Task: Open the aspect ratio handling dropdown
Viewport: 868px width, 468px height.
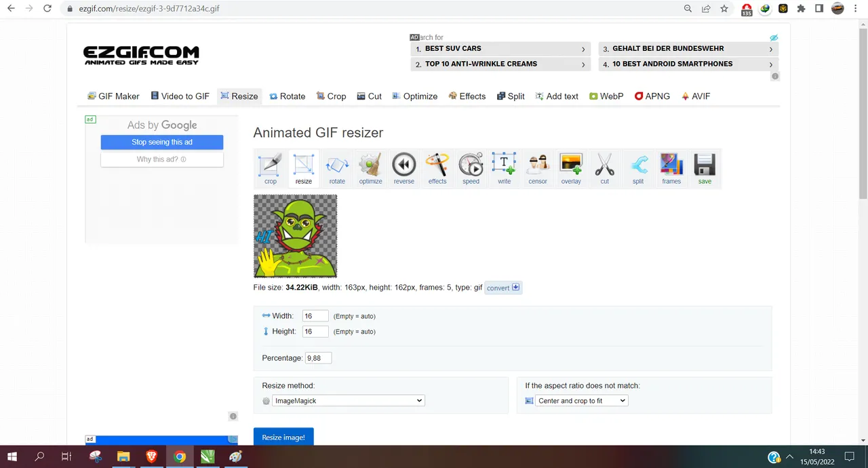Action: [x=581, y=401]
